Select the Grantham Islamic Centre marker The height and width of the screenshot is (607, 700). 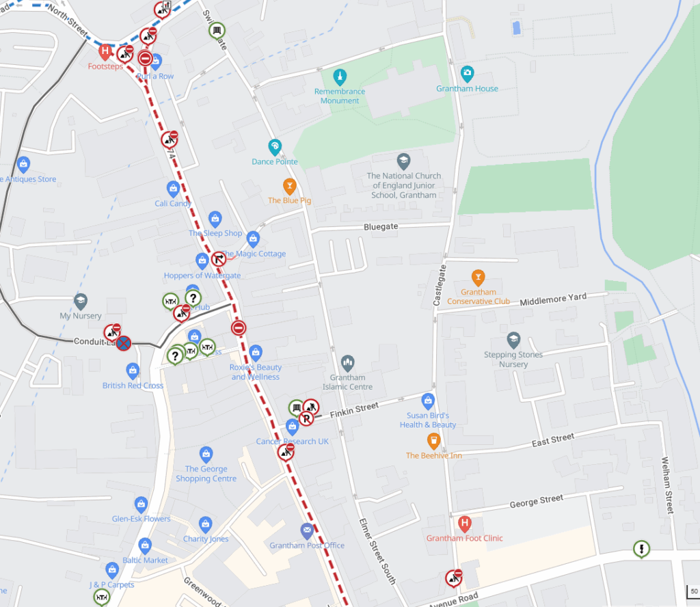[347, 364]
